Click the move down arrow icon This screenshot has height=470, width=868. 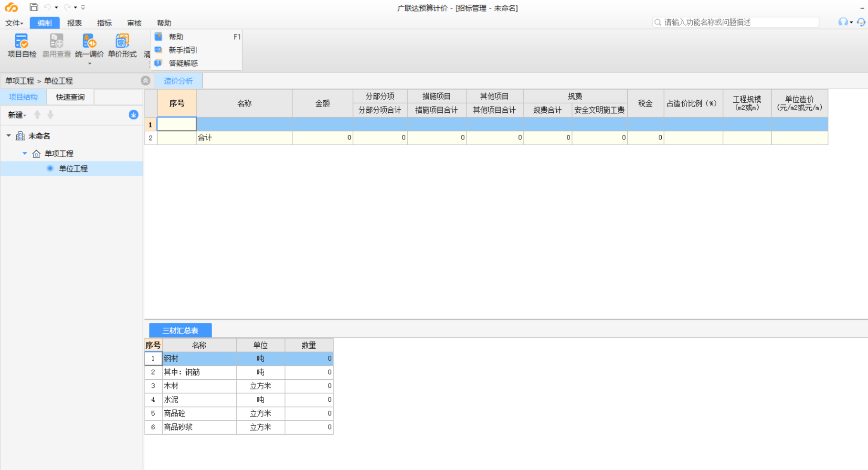click(x=50, y=115)
